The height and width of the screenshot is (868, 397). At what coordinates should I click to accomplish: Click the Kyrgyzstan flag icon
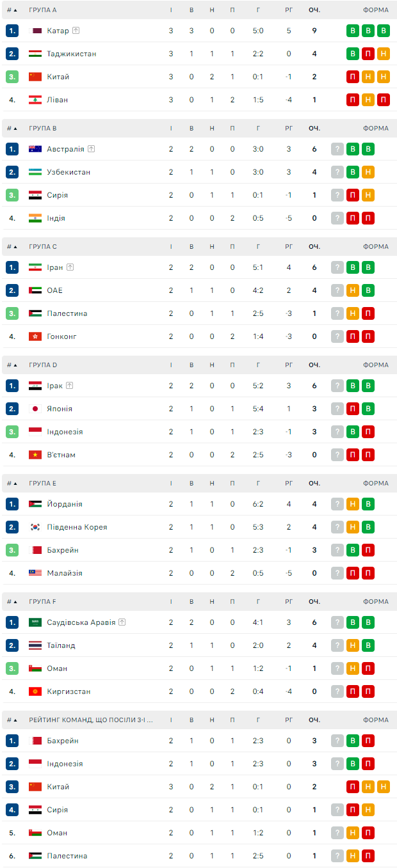35,691
